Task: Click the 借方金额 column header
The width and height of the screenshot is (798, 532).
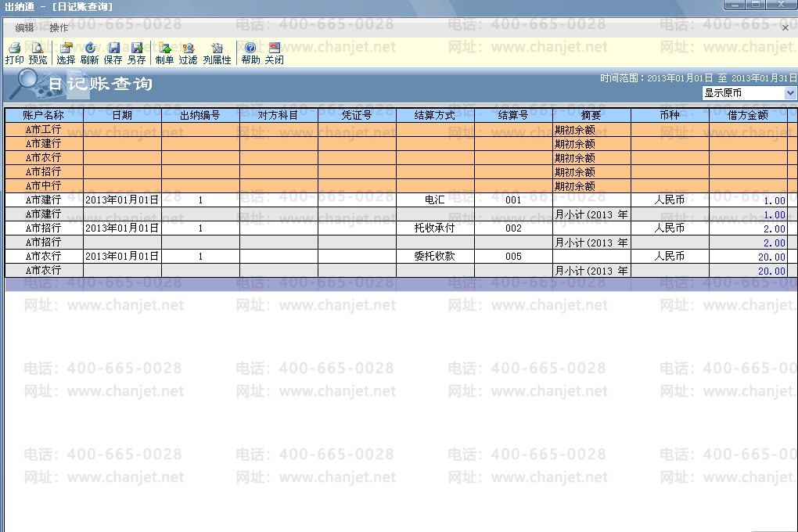Action: 748,115
